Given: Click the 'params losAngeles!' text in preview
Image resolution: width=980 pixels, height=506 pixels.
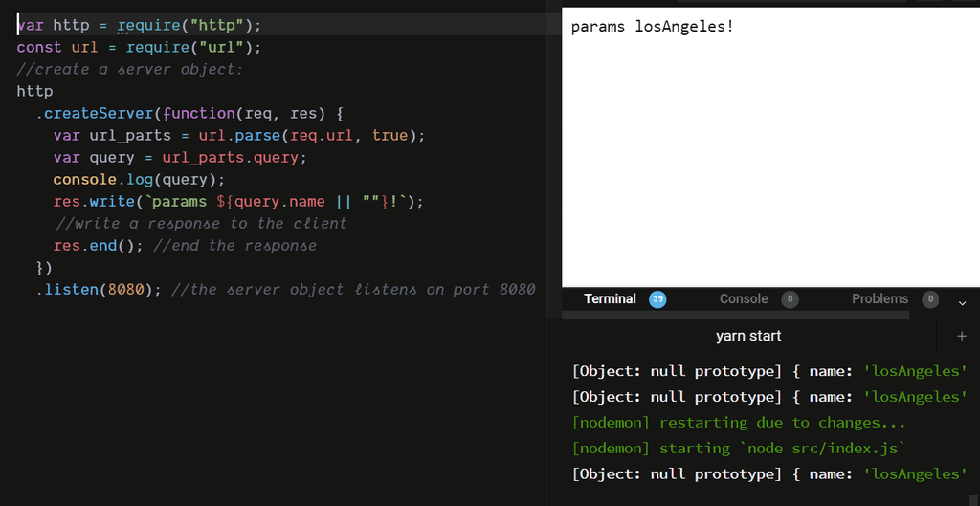Looking at the screenshot, I should [652, 28].
